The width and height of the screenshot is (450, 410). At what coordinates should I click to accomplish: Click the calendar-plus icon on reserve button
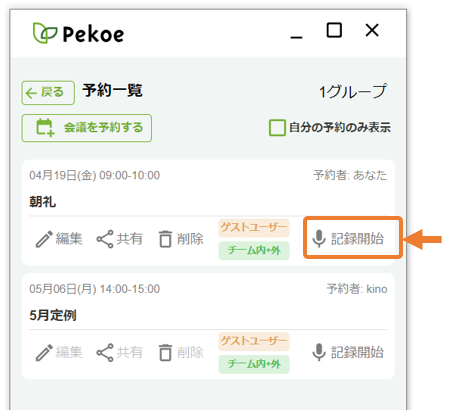[x=45, y=128]
